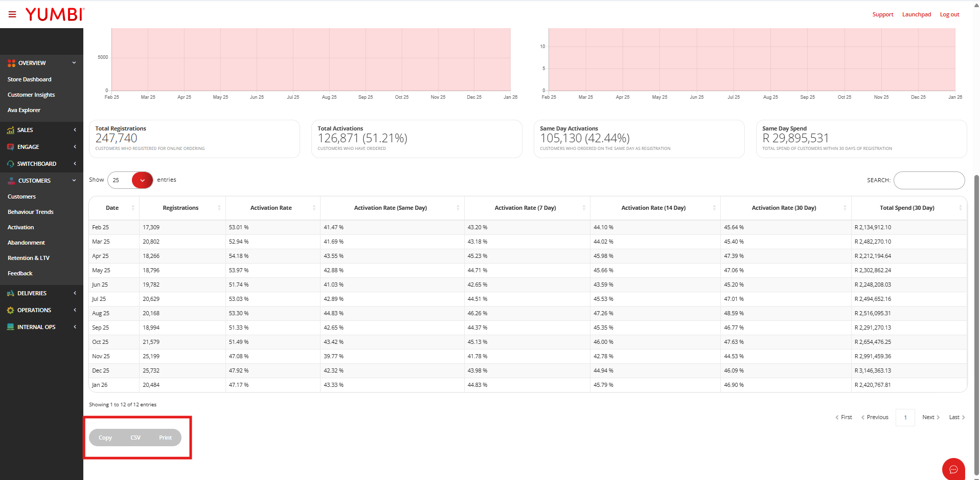980x480 pixels.
Task: Click the Operations gear icon
Action: tap(11, 310)
